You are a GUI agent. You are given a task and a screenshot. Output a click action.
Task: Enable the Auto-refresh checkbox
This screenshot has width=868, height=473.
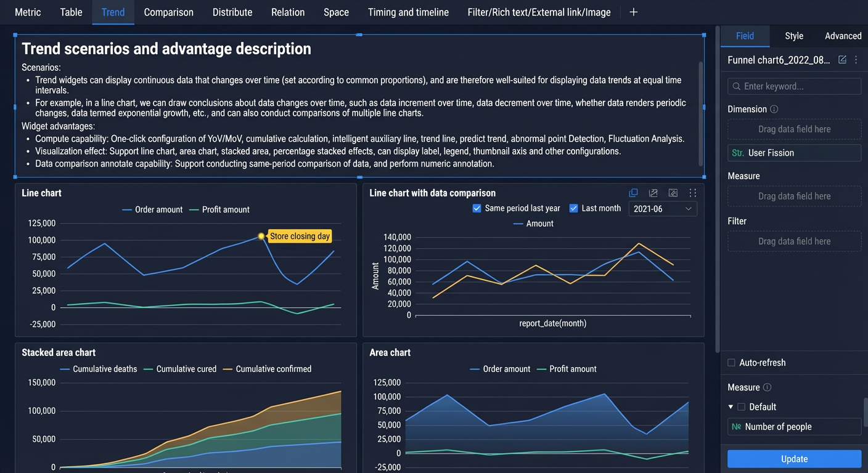[x=731, y=363]
